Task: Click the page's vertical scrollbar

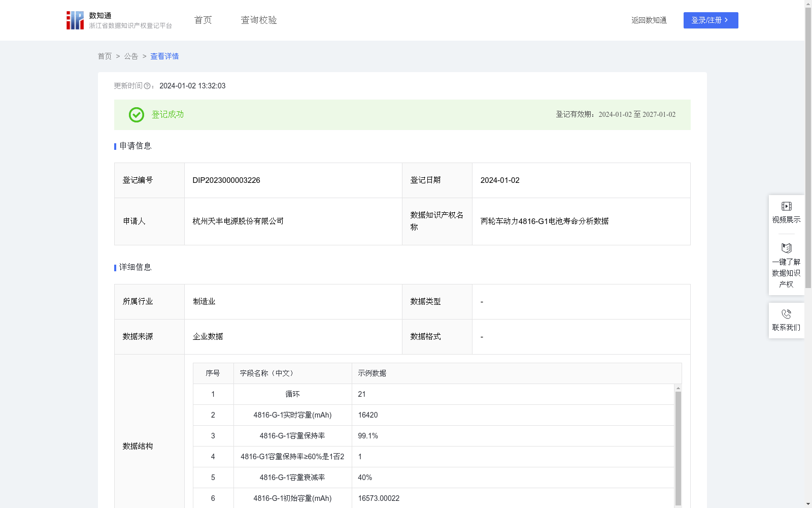Action: [x=808, y=147]
